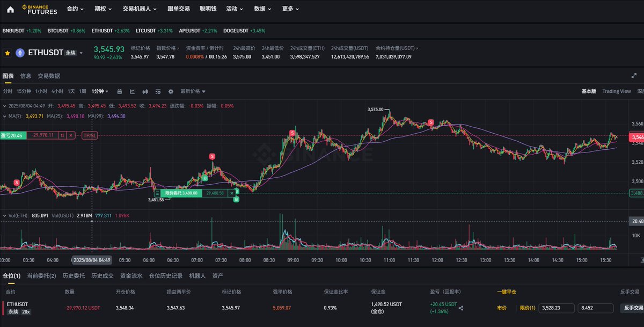The image size is (644, 327).
Task: Close position at 市价
Action: coord(502,308)
